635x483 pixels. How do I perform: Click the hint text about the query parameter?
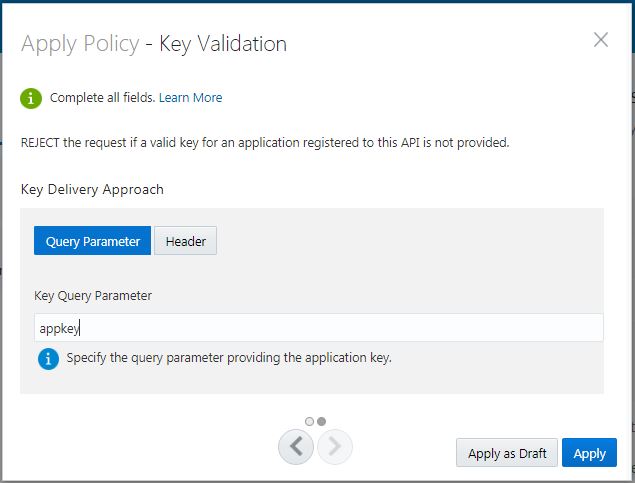[229, 358]
